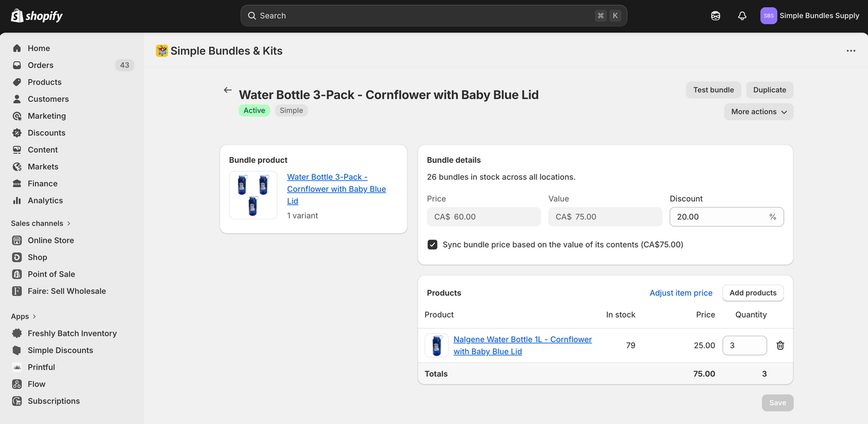868x424 pixels.
Task: Click Adjust item price link
Action: click(x=681, y=293)
